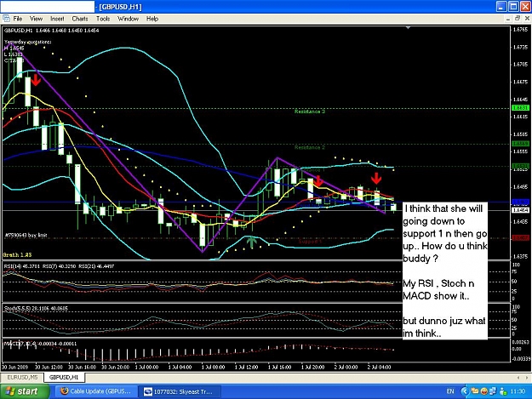Click the yellow Brath 1.45 text
The height and width of the screenshot is (399, 532).
pos(17,254)
